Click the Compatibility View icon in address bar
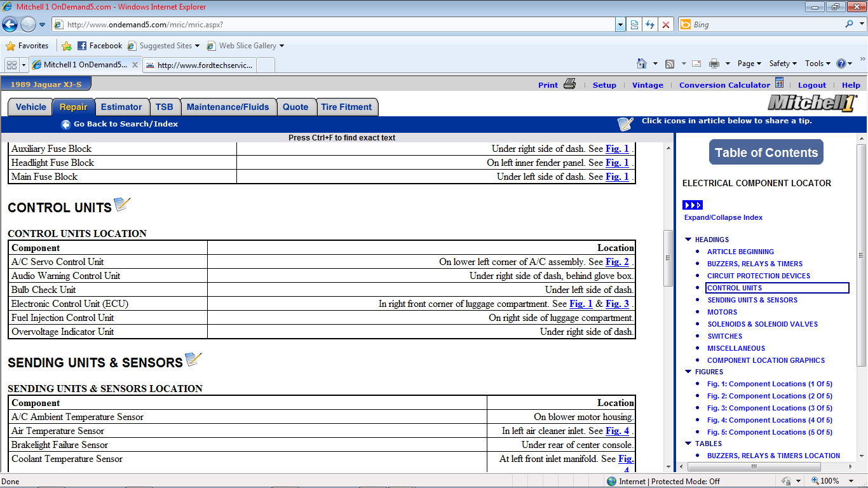 coord(634,25)
